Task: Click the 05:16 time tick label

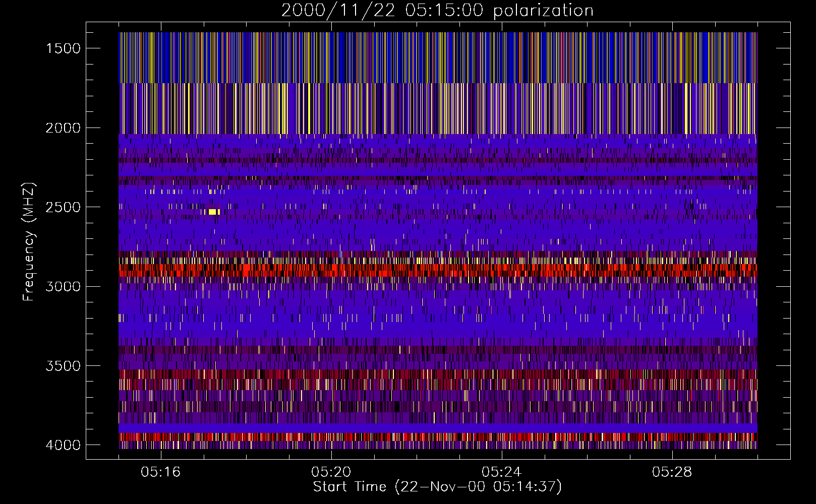Action: 161,472
